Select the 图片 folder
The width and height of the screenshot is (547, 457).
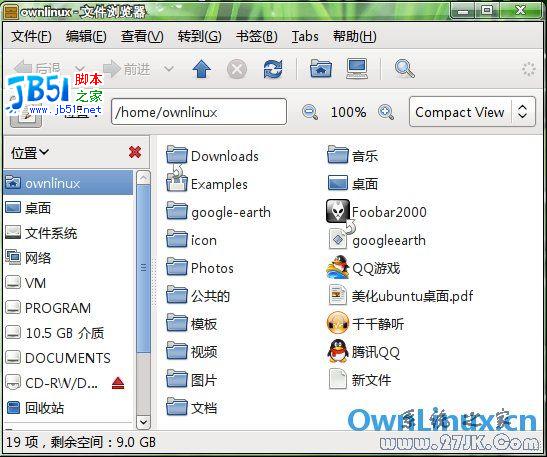[x=192, y=380]
